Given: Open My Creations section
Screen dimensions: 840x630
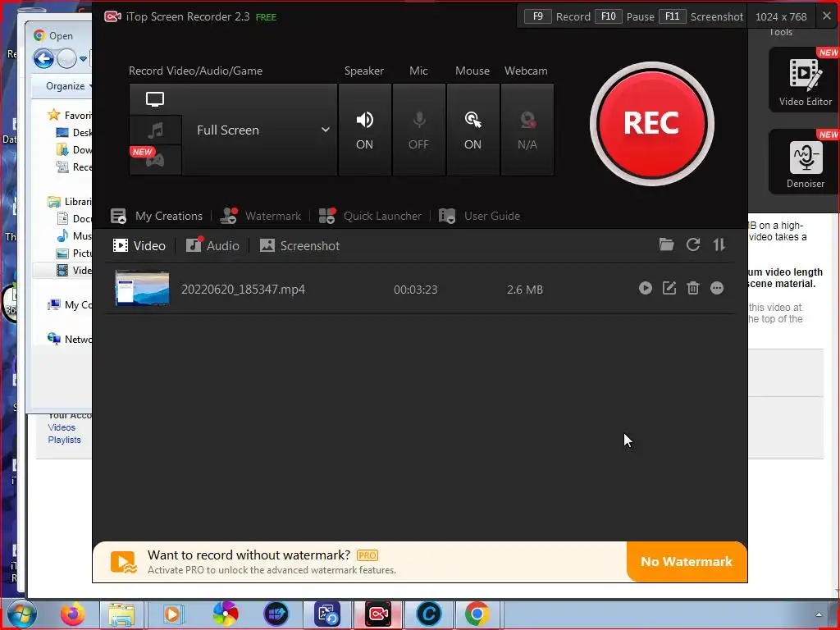Looking at the screenshot, I should (157, 216).
